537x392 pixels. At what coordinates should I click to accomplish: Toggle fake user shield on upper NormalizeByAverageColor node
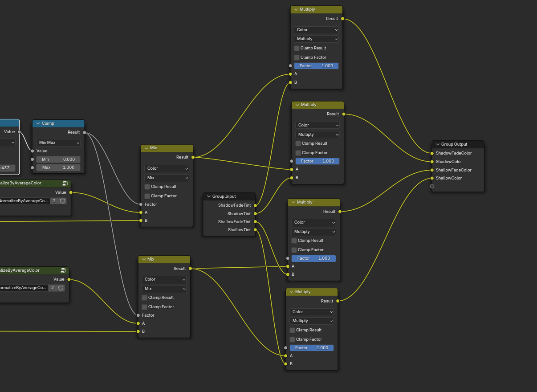click(63, 201)
